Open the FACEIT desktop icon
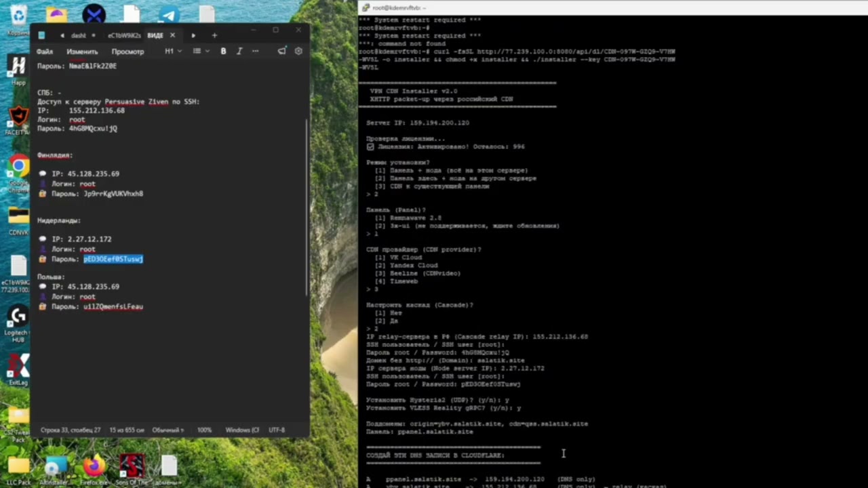868x488 pixels. tap(18, 121)
